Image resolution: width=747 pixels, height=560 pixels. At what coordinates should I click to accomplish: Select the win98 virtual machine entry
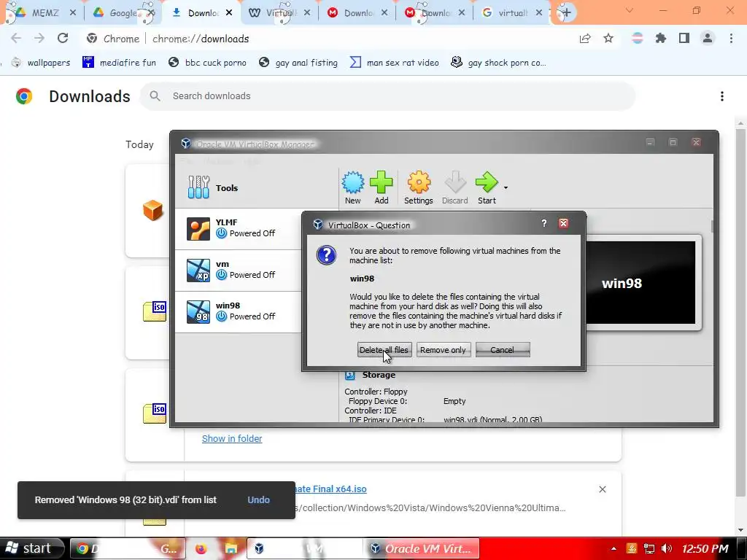pyautogui.click(x=239, y=311)
